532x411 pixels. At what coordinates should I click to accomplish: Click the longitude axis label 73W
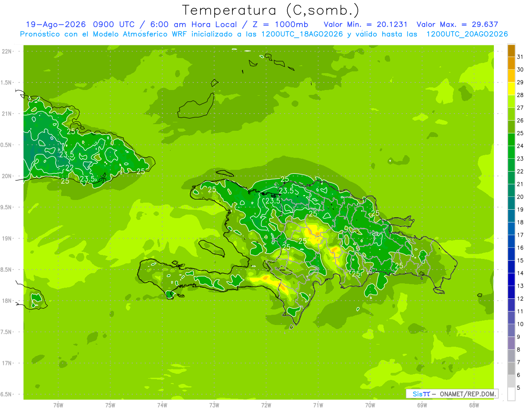point(214,405)
